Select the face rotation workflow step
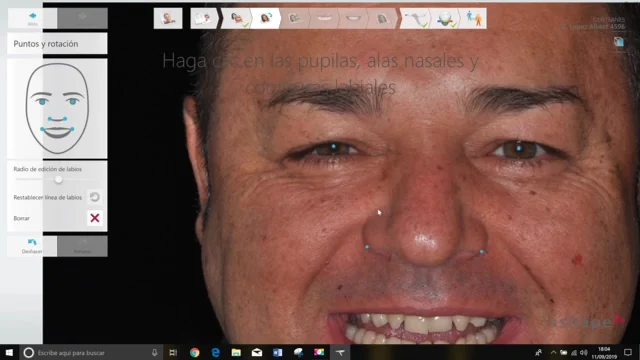 [x=266, y=18]
